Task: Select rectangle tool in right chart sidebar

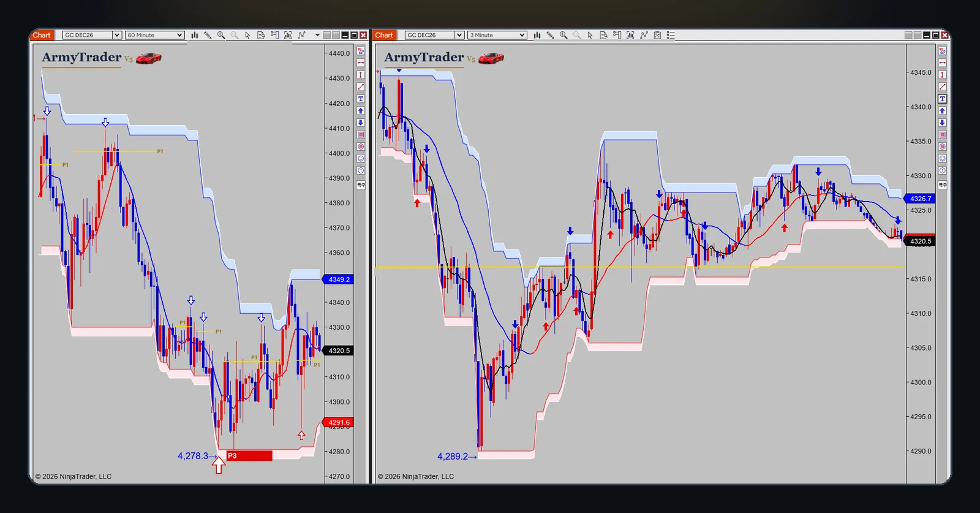Action: click(x=942, y=134)
